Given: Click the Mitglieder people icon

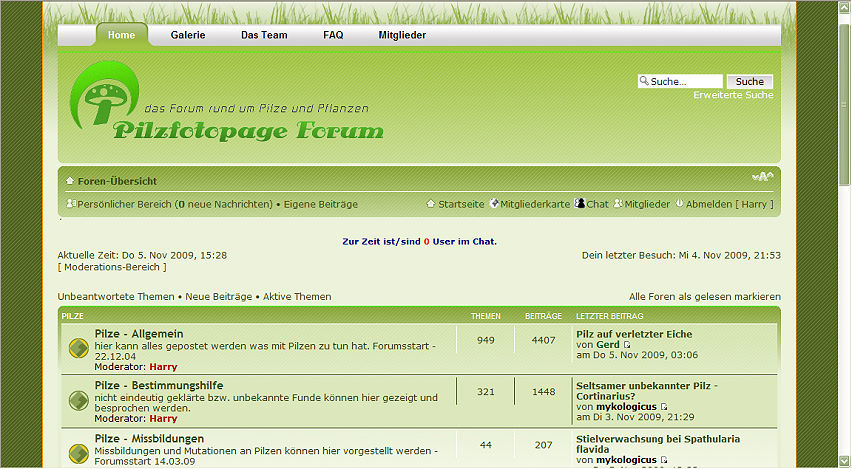Looking at the screenshot, I should [x=618, y=203].
